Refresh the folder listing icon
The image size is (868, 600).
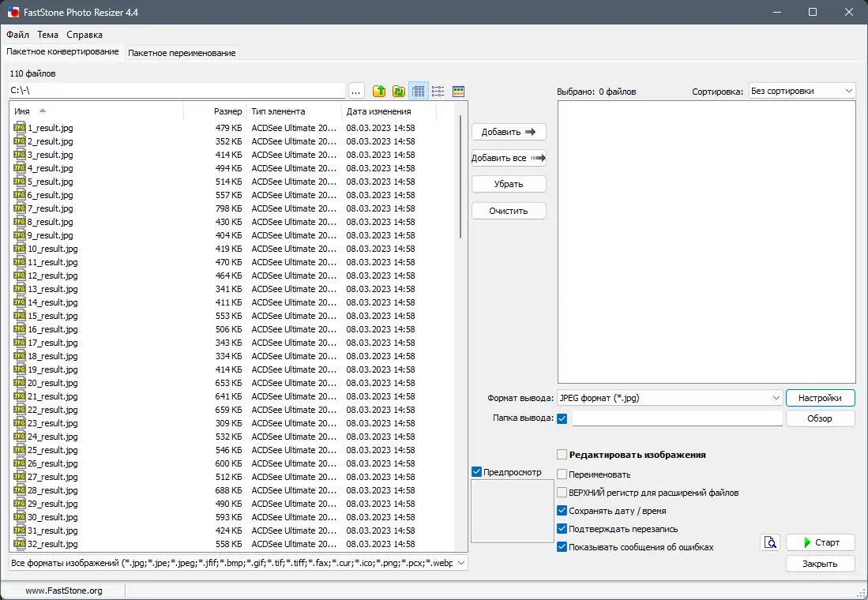pos(399,91)
